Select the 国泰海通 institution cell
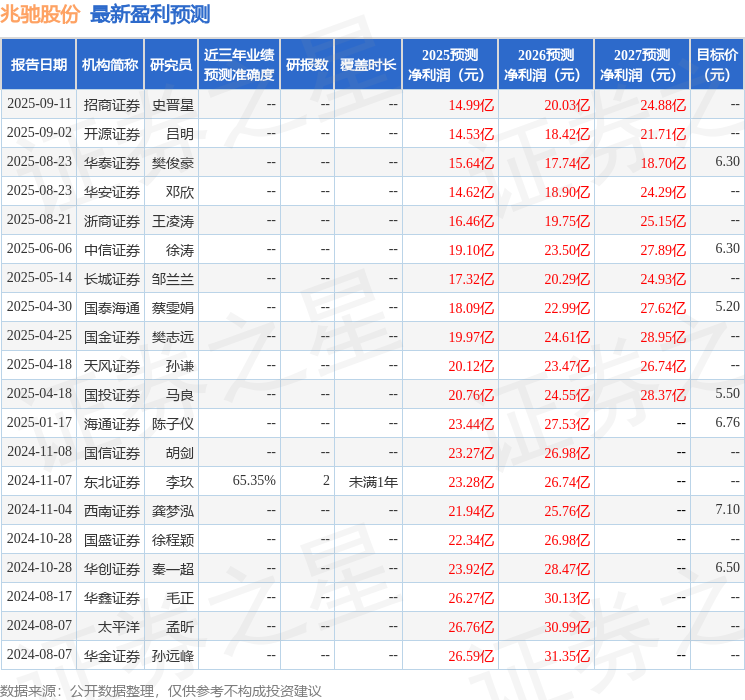 112,308
